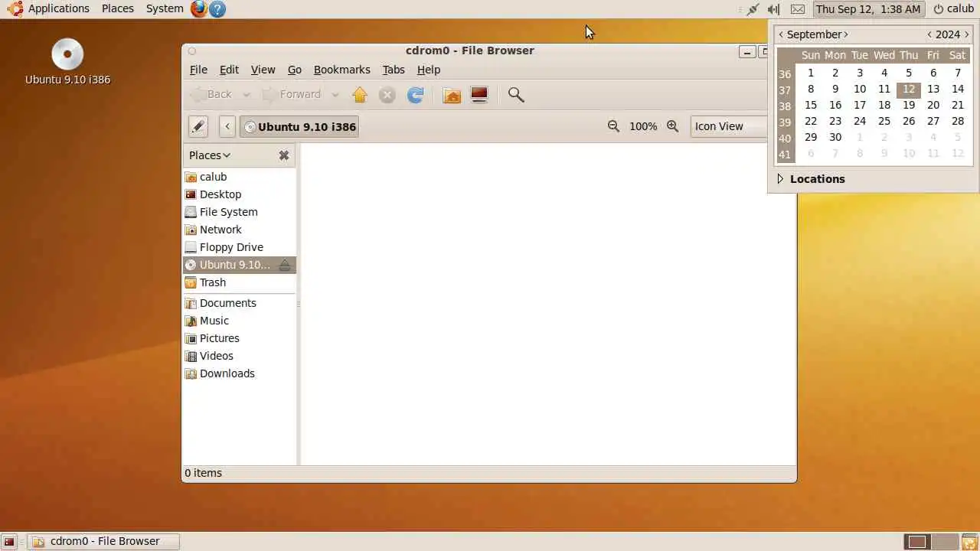Show desktop using bottom-left panel button

(x=9, y=542)
